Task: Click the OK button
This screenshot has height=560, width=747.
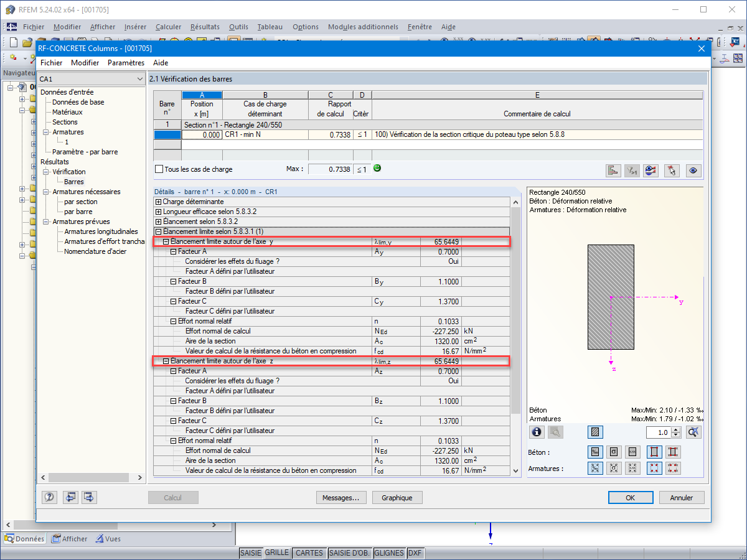Action: tap(631, 497)
